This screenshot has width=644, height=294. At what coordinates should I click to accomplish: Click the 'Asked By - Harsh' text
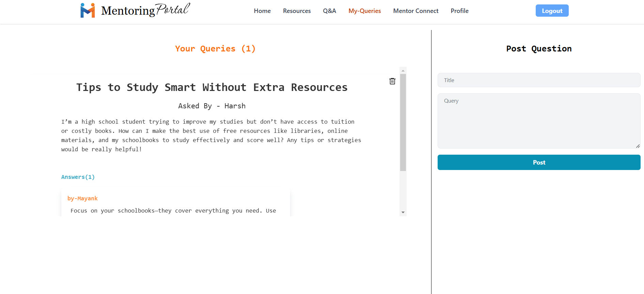point(212,106)
